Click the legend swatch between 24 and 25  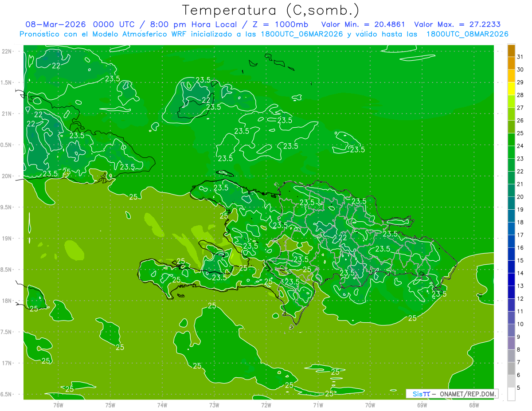pyautogui.click(x=511, y=140)
